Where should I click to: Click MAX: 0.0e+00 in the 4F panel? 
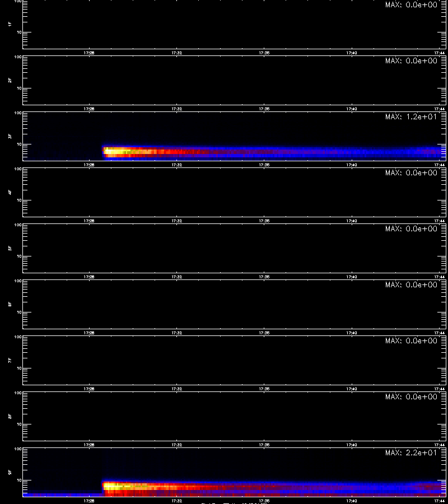pos(411,172)
